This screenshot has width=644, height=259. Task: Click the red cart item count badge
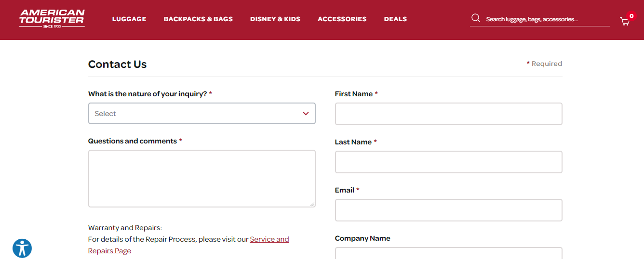pos(631,16)
